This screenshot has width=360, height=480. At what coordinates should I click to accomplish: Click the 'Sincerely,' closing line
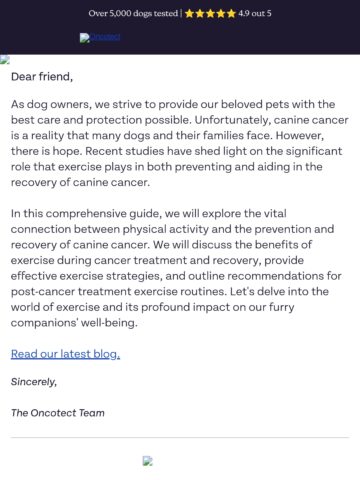pyautogui.click(x=34, y=382)
